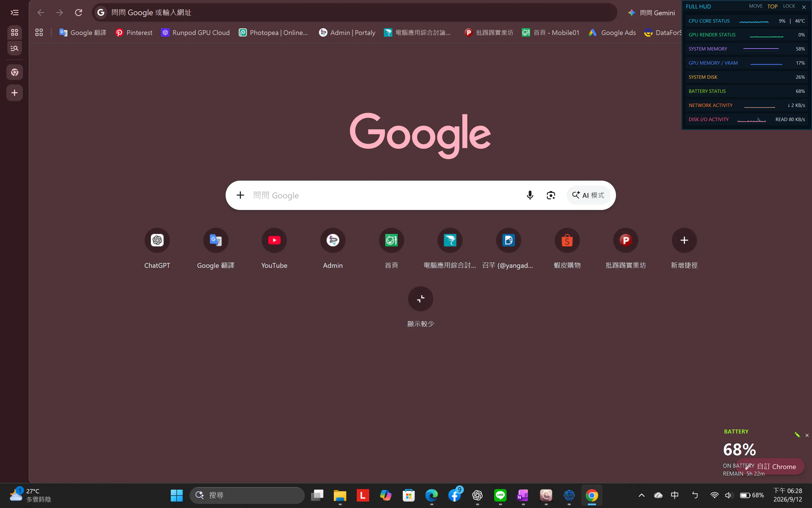
Task: Open LINE from taskbar
Action: pos(500,495)
